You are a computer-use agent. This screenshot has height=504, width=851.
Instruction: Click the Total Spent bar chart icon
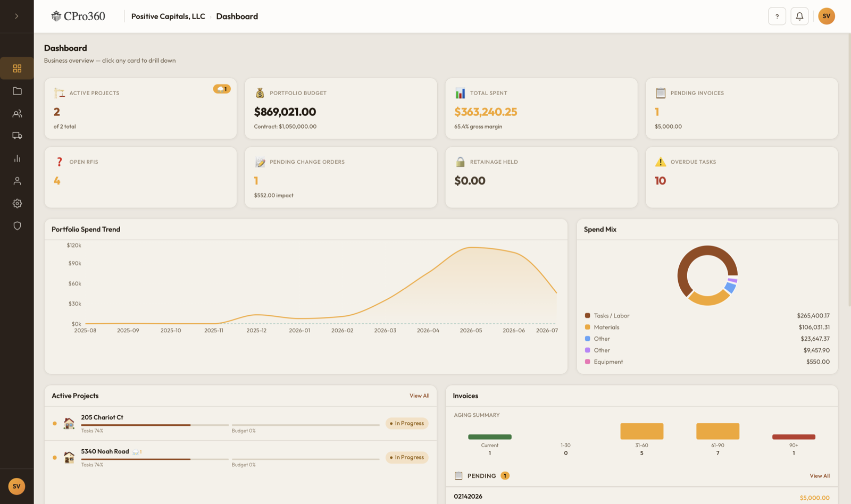pos(460,93)
